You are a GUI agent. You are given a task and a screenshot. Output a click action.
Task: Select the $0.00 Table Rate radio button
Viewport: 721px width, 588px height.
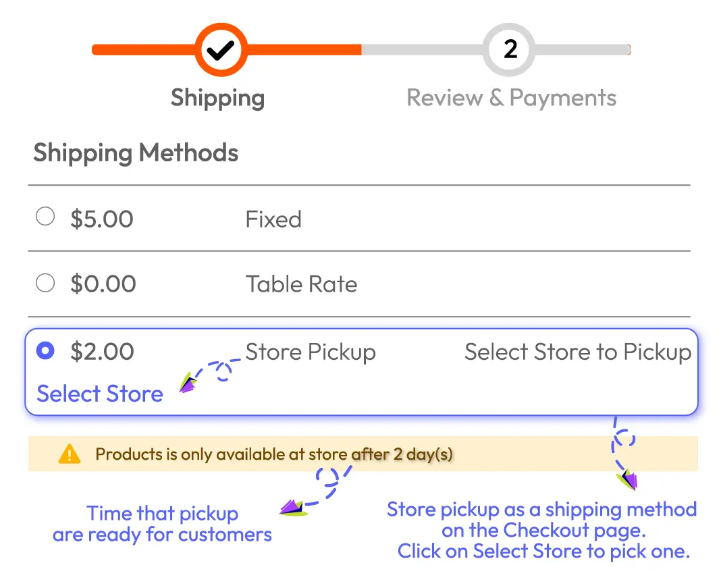pos(45,282)
